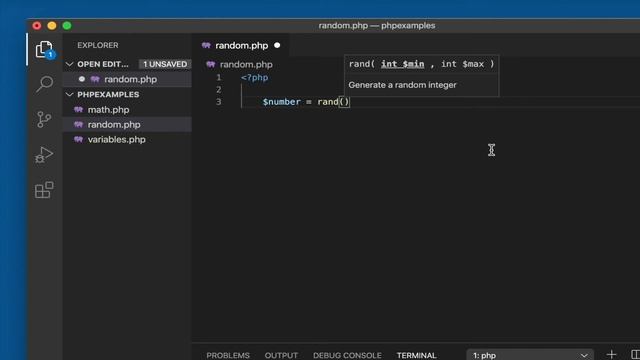This screenshot has height=360, width=640.
Task: Click the PHP icon beside math.php
Action: tap(78, 109)
